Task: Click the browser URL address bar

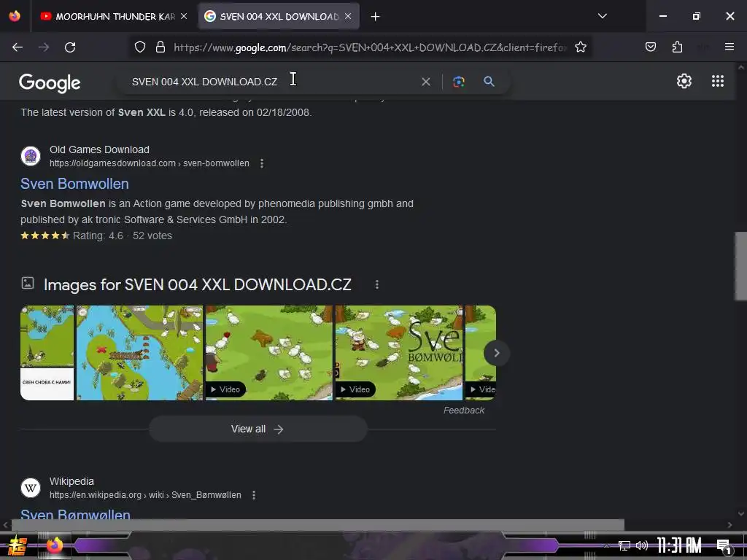Action: pos(370,47)
